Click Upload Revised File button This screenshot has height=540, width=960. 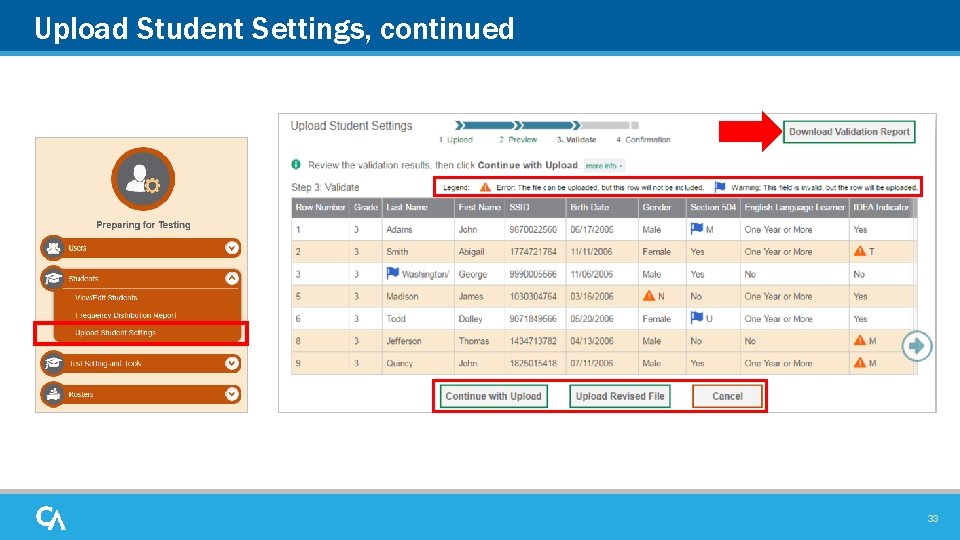click(x=620, y=396)
